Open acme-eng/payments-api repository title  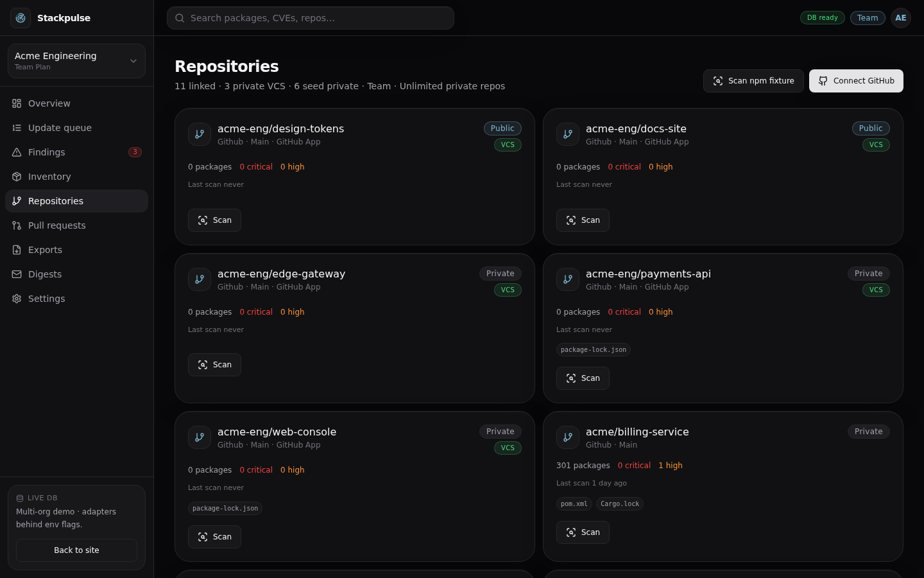(x=648, y=274)
